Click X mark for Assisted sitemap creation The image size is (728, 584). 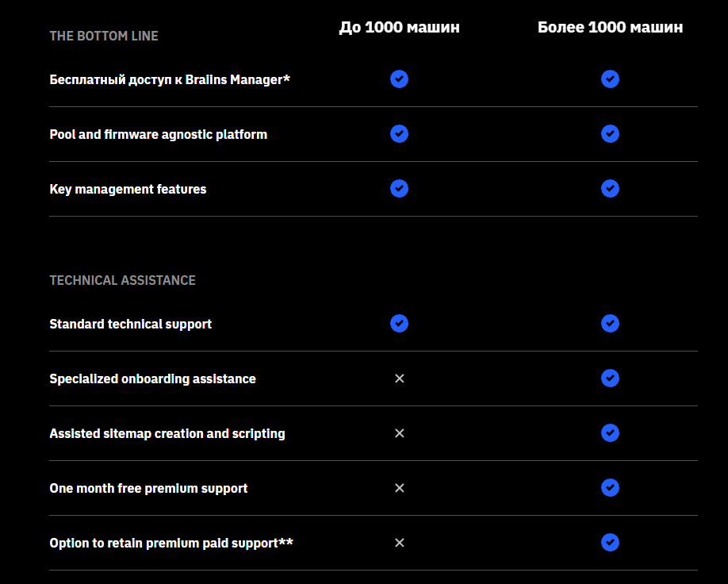[x=399, y=433]
